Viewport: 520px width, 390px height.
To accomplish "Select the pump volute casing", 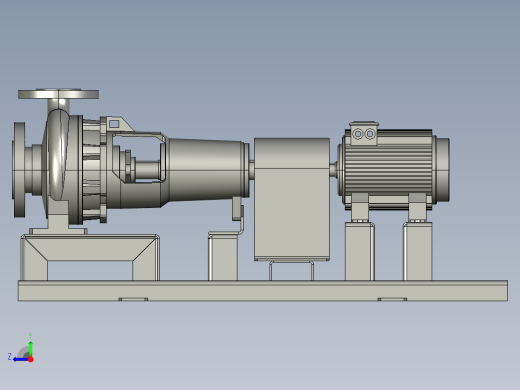I will pos(58,155).
